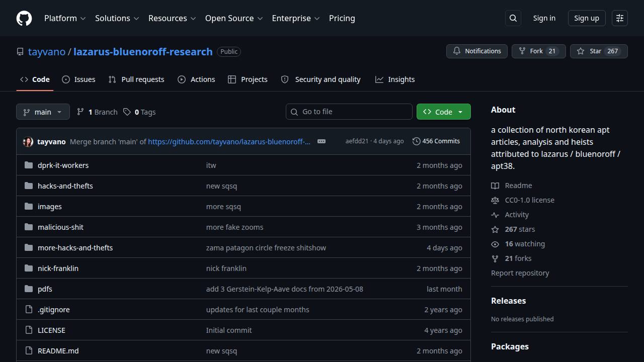Image resolution: width=644 pixels, height=362 pixels.
Task: Open the 456 Commits history
Action: [x=436, y=141]
